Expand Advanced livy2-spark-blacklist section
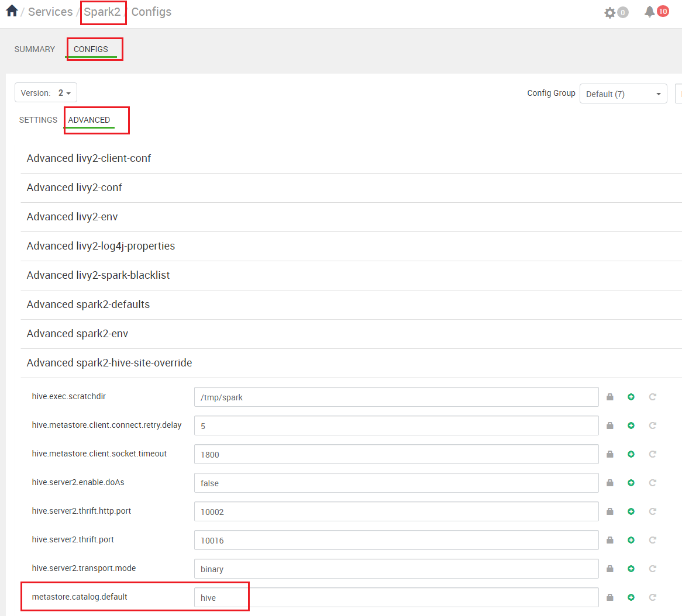The height and width of the screenshot is (616, 682). [x=98, y=275]
